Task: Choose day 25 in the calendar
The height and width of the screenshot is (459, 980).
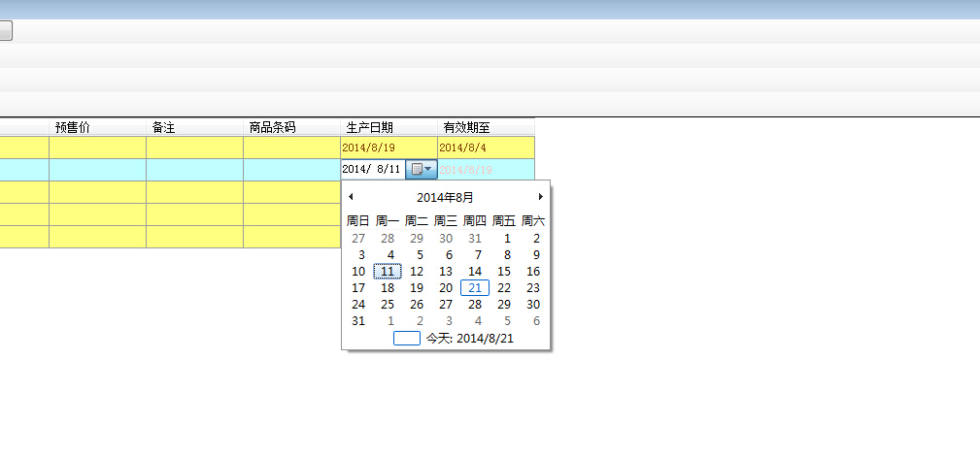Action: pyautogui.click(x=388, y=305)
